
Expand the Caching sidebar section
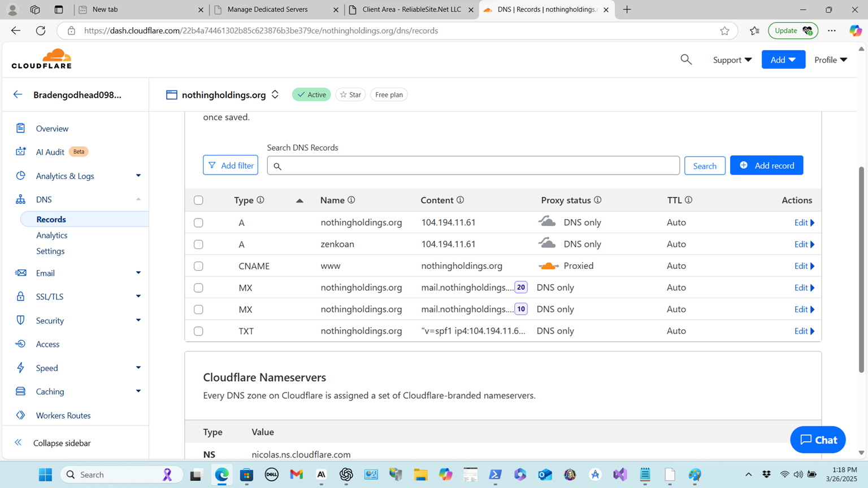point(138,391)
